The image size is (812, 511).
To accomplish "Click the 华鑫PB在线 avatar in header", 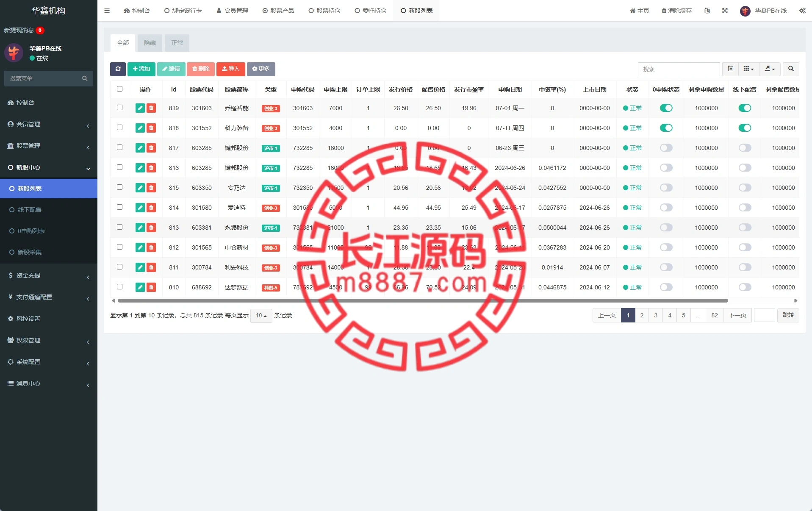I will coord(745,11).
